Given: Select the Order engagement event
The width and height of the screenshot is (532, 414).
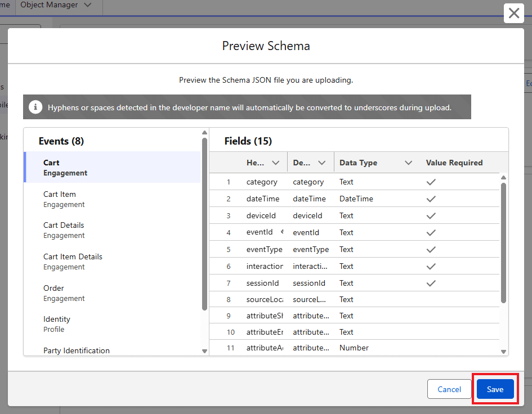Looking at the screenshot, I should (x=112, y=293).
